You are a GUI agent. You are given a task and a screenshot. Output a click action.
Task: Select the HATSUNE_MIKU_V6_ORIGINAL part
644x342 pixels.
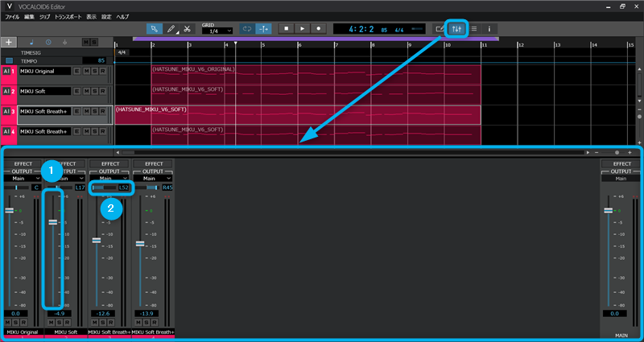pos(316,74)
